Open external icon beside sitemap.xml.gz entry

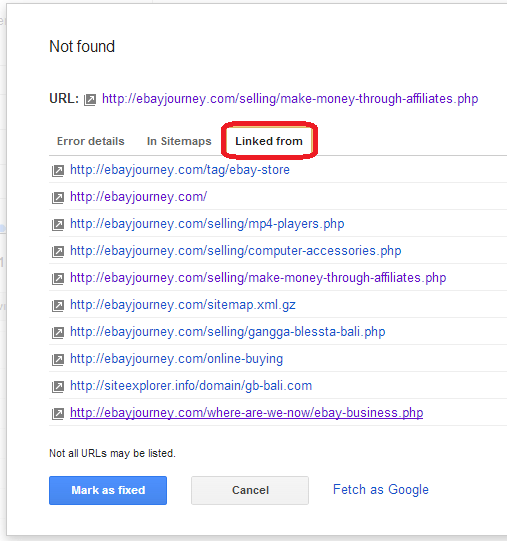click(58, 306)
